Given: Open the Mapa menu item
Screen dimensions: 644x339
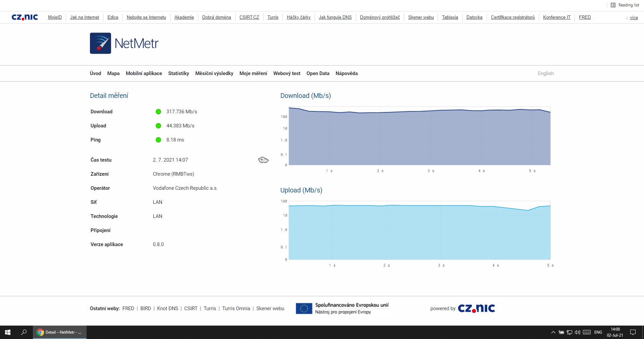Looking at the screenshot, I should click(x=113, y=73).
